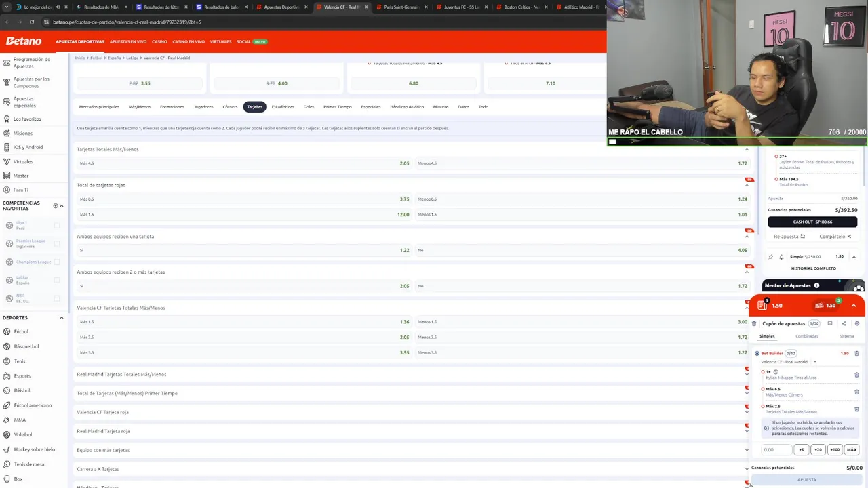Select the Fútbol sport icon

click(7, 331)
